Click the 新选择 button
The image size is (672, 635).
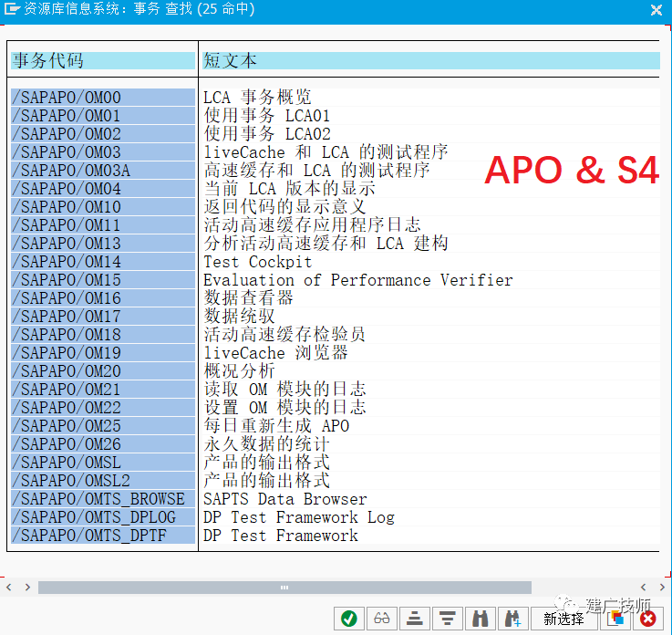click(x=563, y=619)
